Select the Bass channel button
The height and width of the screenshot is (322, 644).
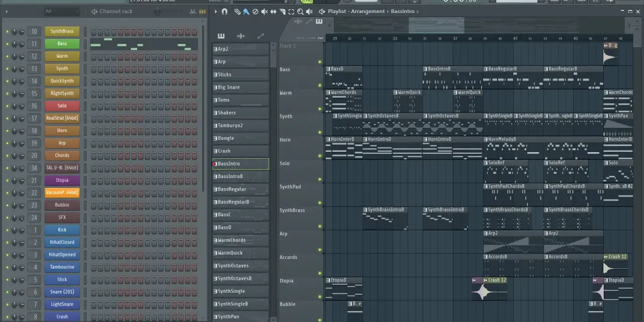(x=62, y=44)
